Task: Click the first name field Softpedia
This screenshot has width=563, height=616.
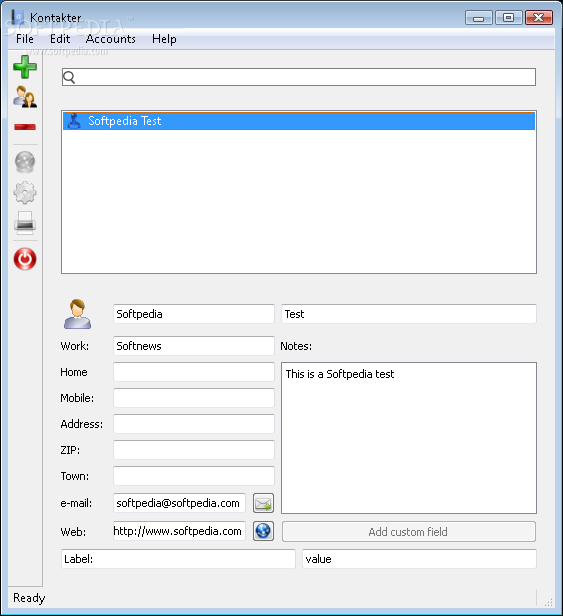Action: (x=194, y=314)
